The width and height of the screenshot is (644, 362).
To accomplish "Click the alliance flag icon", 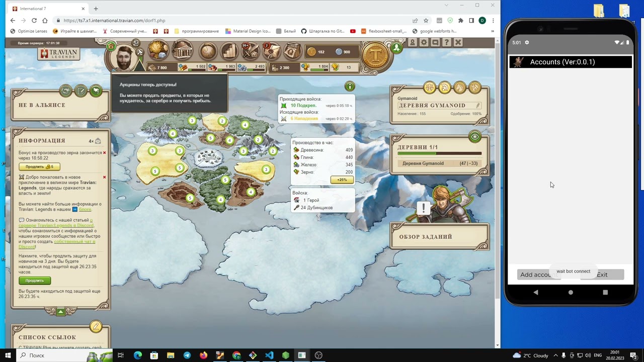I will coord(96,91).
